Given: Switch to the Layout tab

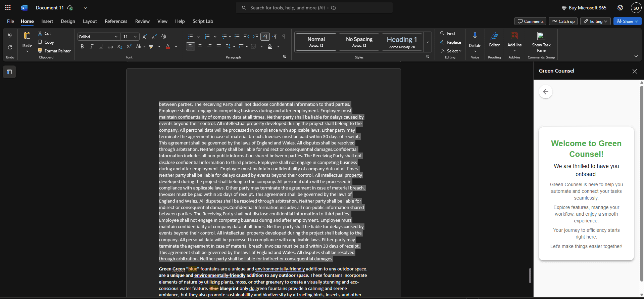Looking at the screenshot, I should 90,21.
